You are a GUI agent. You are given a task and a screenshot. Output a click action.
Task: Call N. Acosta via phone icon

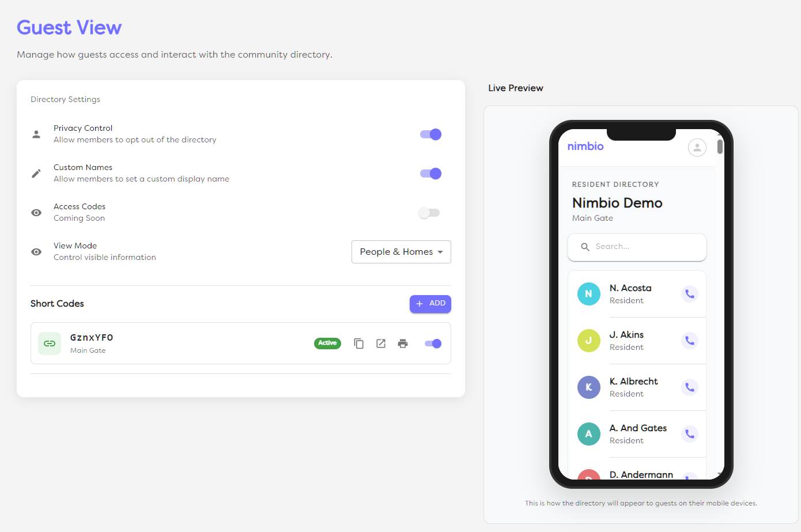[690, 294]
